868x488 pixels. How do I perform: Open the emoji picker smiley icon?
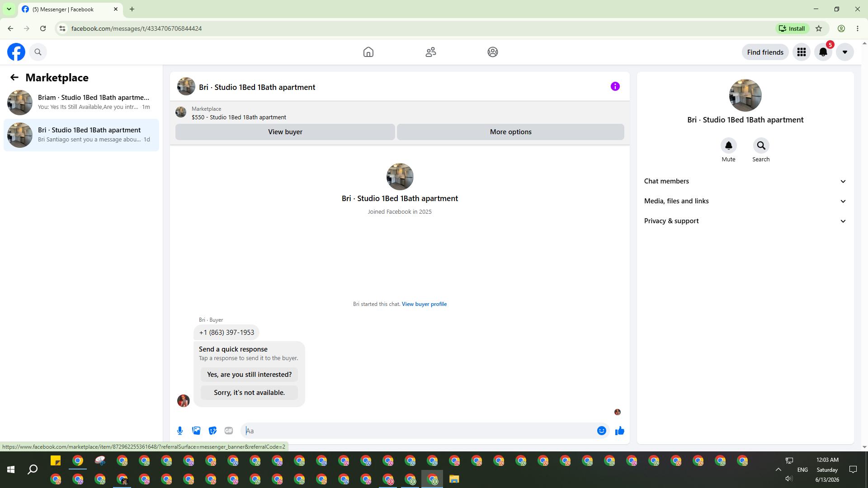pyautogui.click(x=602, y=431)
